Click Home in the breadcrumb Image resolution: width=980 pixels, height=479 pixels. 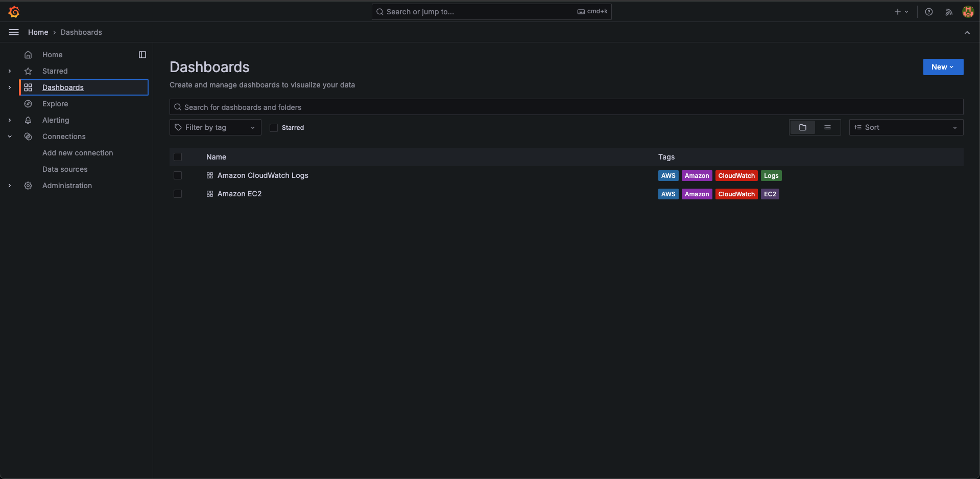(38, 32)
